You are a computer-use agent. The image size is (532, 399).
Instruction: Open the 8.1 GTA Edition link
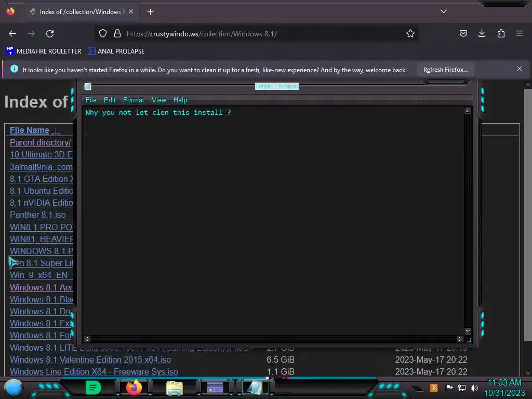[42, 179]
